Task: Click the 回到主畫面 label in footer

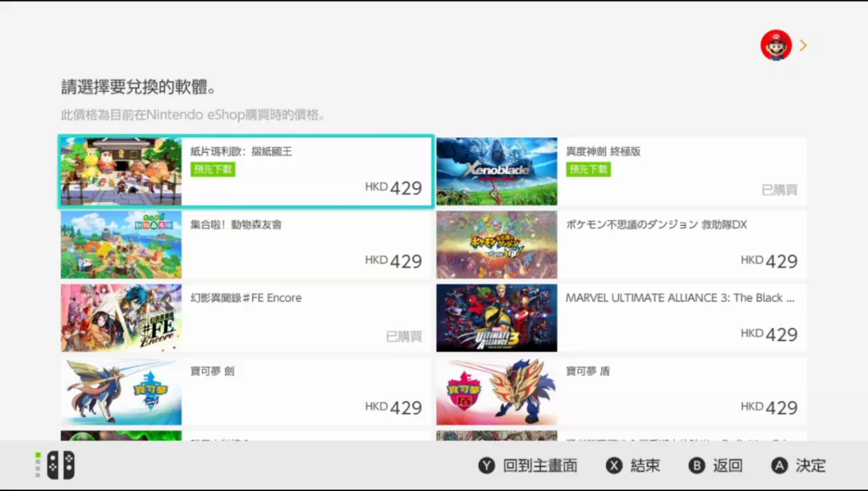Action: click(540, 465)
